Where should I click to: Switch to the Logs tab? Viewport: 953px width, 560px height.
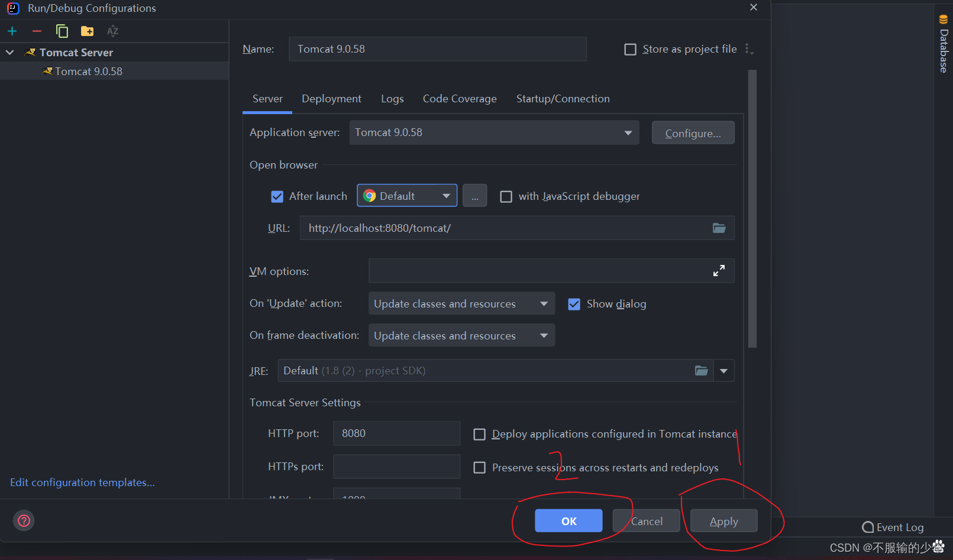(x=392, y=99)
